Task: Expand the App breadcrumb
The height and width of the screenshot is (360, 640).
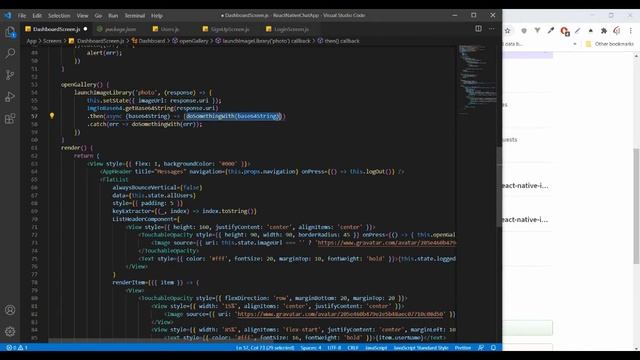Action: pyautogui.click(x=31, y=41)
